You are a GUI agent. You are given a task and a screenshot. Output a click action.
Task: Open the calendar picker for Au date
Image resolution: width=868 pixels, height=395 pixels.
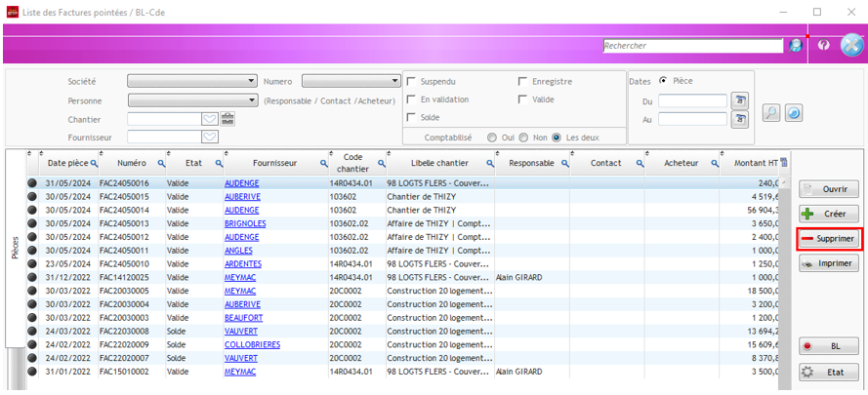pyautogui.click(x=740, y=119)
